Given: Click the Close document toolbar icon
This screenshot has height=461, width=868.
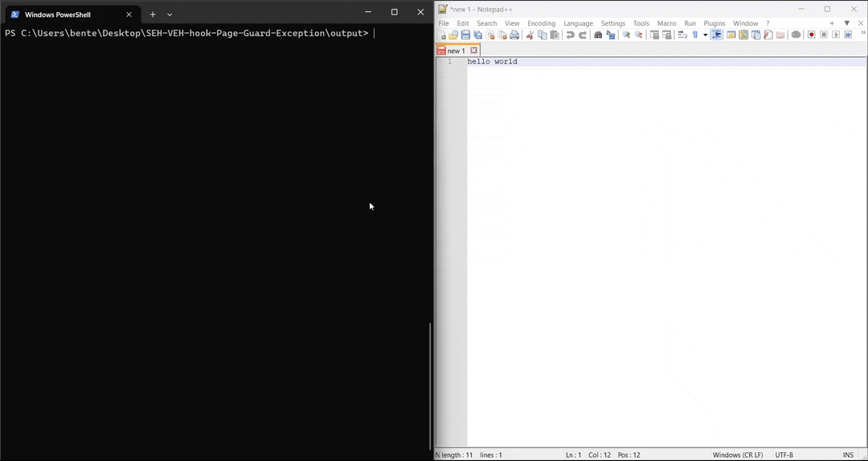Looking at the screenshot, I should coord(490,35).
